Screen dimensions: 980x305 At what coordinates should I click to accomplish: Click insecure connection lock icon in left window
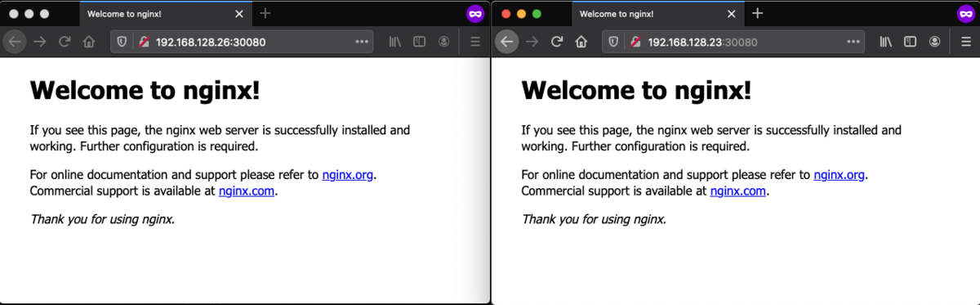(x=144, y=42)
